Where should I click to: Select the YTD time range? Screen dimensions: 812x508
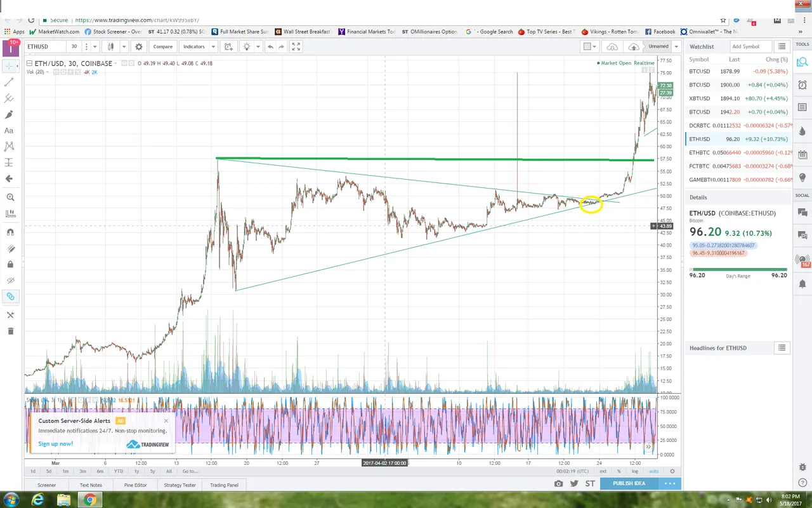point(119,471)
